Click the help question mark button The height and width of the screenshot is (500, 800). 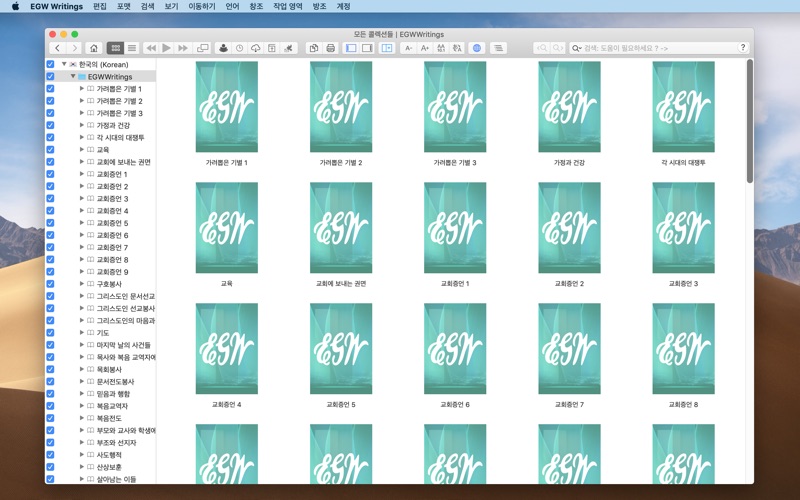[743, 47]
